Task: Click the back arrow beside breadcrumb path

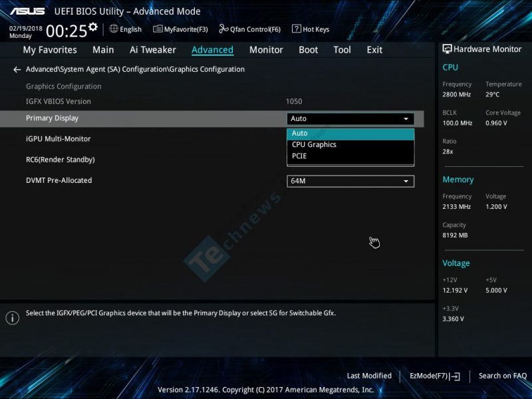Action: [x=17, y=70]
